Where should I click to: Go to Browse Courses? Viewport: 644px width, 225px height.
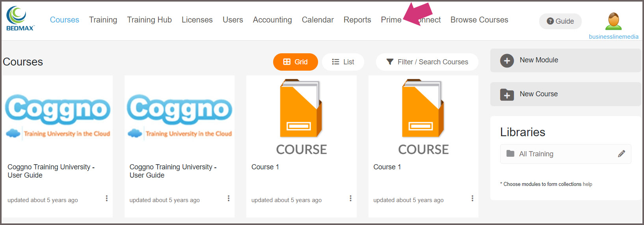click(x=479, y=20)
